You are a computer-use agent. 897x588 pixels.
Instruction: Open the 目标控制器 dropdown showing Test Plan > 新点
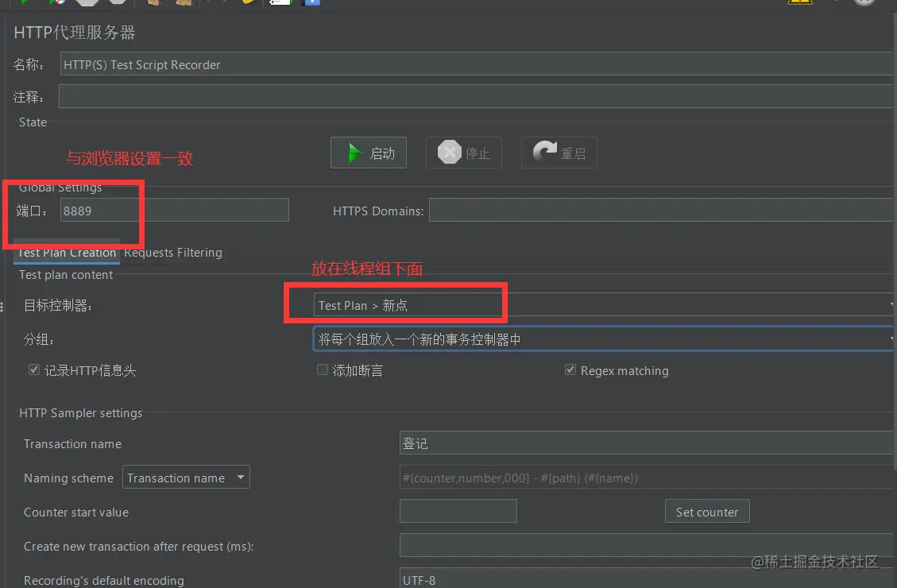point(604,305)
